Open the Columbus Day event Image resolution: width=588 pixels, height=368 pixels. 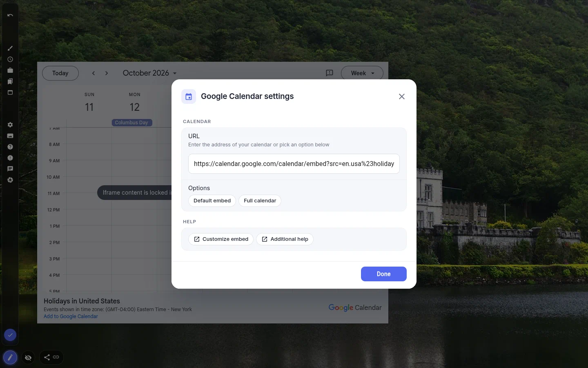[132, 123]
